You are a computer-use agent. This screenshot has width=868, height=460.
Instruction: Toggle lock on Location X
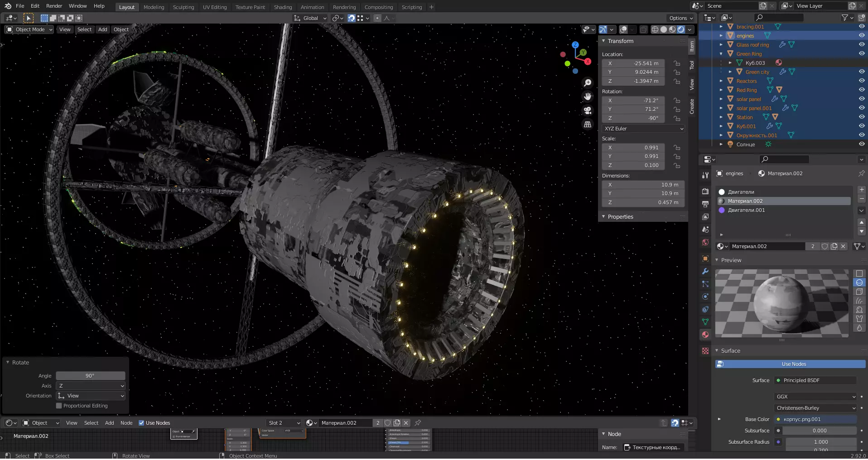click(677, 63)
